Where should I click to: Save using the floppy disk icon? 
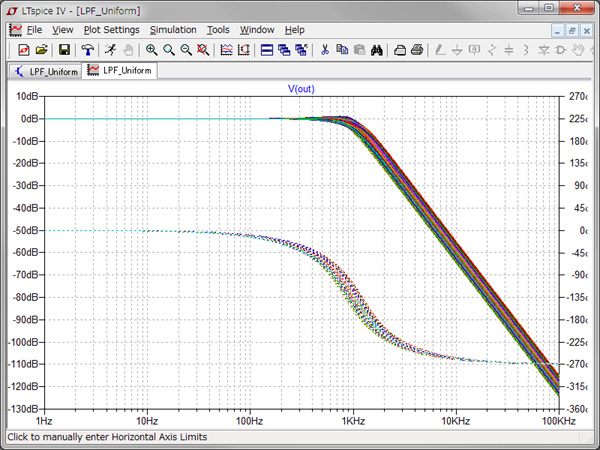point(64,49)
